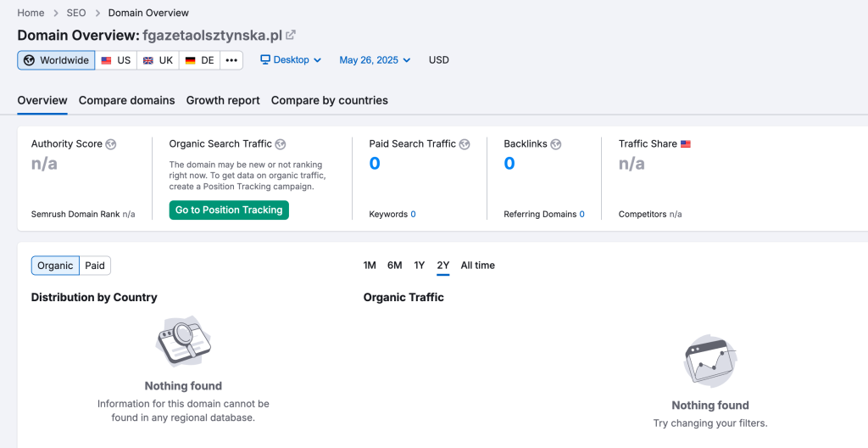The image size is (868, 448).
Task: Click the Traffic Share n/a value
Action: (632, 164)
